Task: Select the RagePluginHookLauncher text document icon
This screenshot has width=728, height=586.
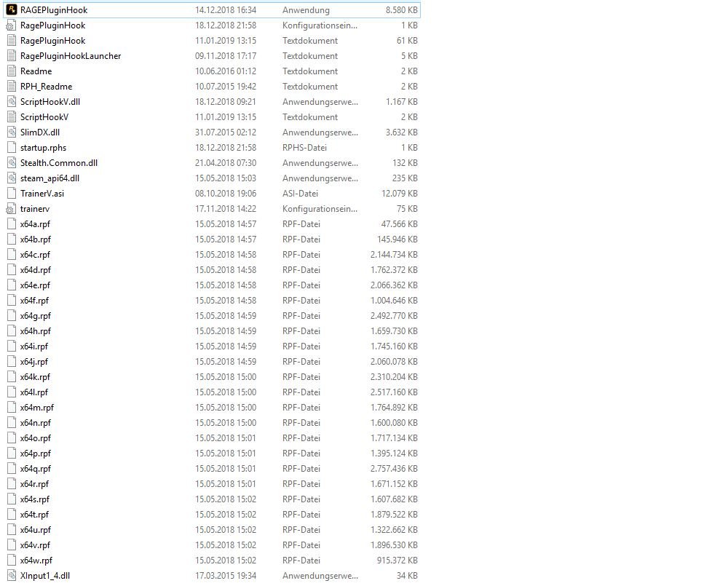Action: (12, 56)
